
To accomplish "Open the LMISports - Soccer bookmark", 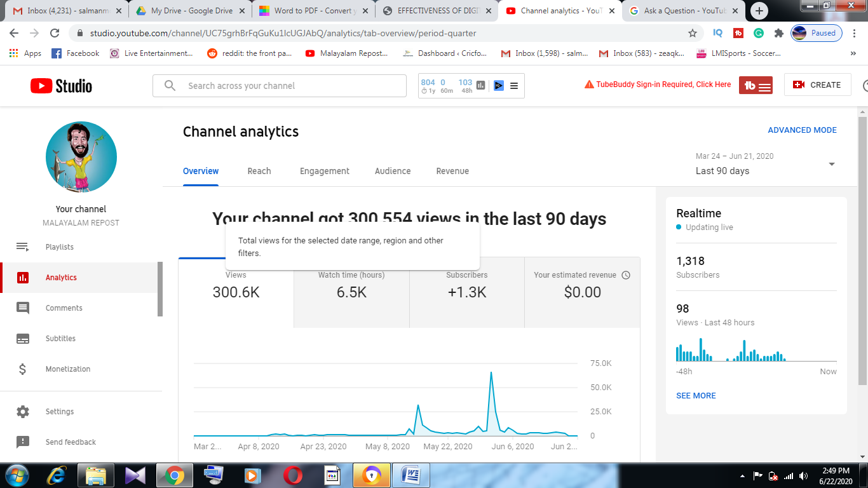I will tap(739, 53).
